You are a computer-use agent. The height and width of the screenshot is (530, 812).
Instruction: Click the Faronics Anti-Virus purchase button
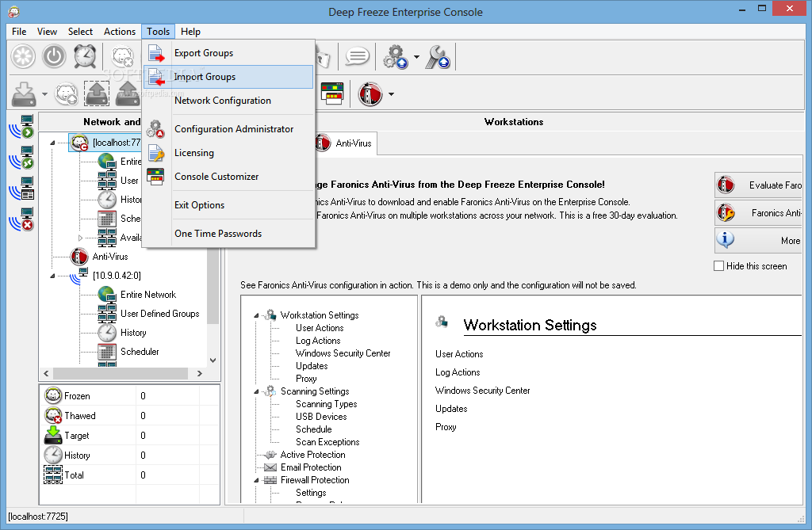(x=759, y=213)
